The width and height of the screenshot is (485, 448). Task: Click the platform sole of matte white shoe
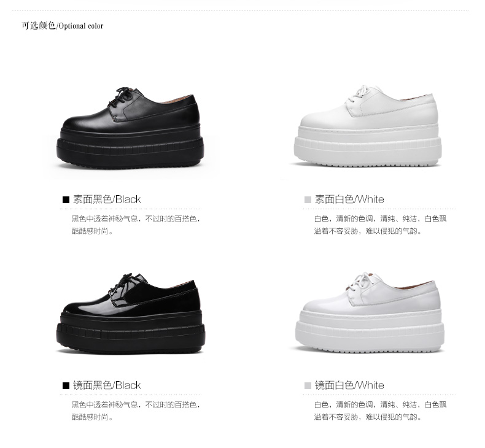368,146
